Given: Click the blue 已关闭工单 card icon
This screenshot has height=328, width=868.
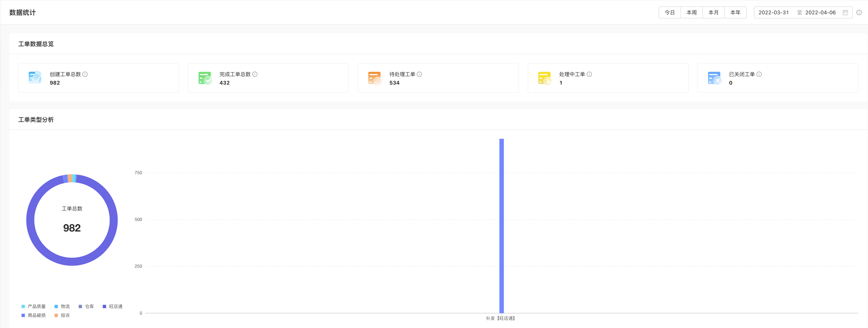Looking at the screenshot, I should [714, 78].
